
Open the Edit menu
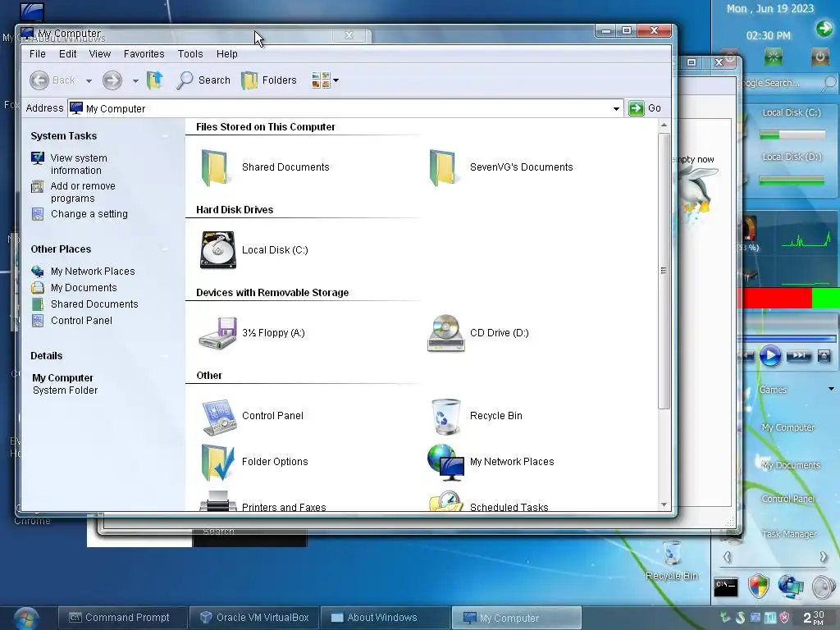67,54
